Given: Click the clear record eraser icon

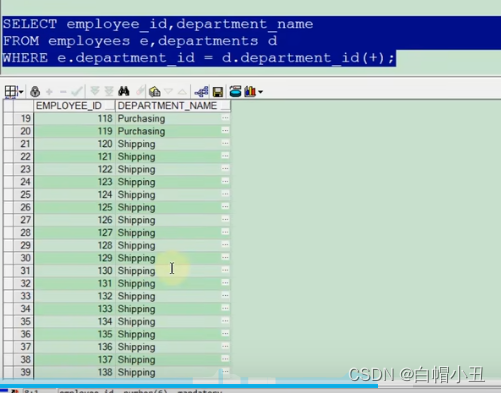Looking at the screenshot, I should pos(140,91).
